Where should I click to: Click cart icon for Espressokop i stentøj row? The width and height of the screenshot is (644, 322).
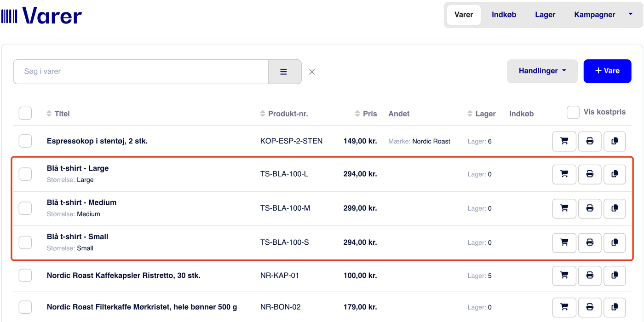[564, 141]
